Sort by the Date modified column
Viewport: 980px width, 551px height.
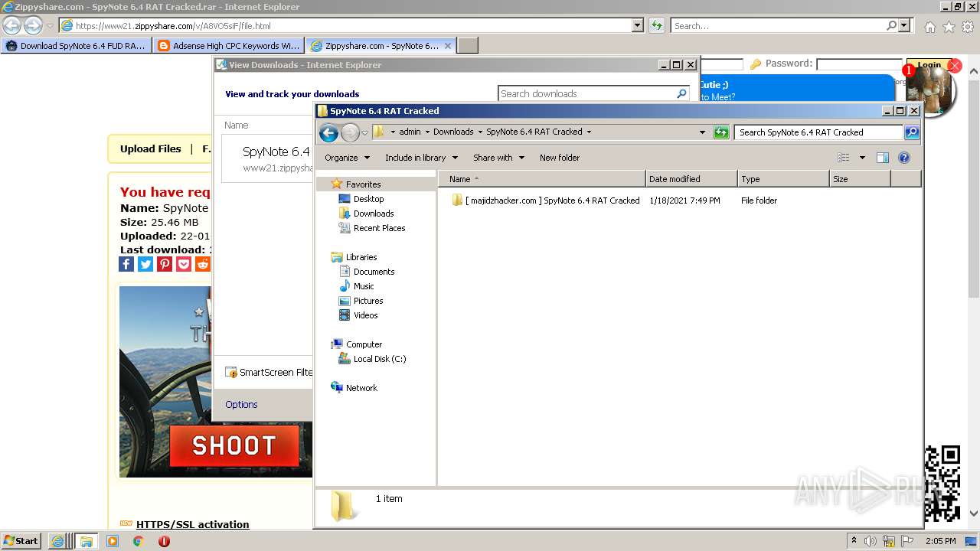[x=692, y=179]
